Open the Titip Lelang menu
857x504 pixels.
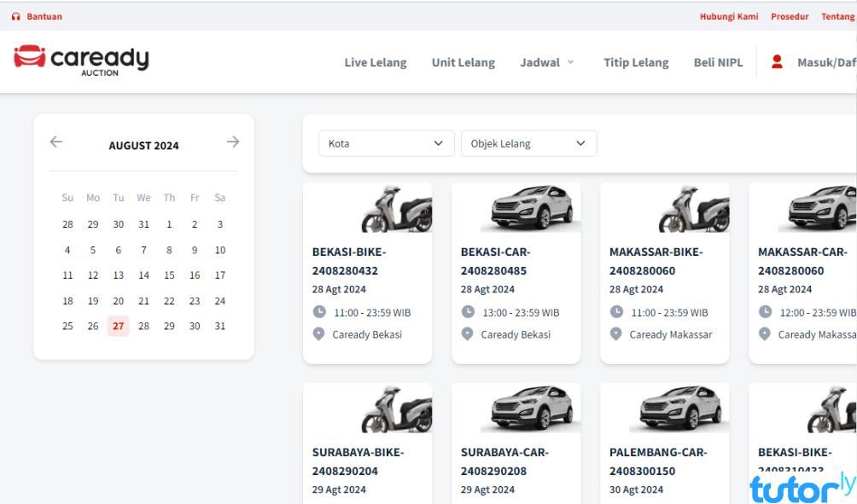click(x=636, y=62)
